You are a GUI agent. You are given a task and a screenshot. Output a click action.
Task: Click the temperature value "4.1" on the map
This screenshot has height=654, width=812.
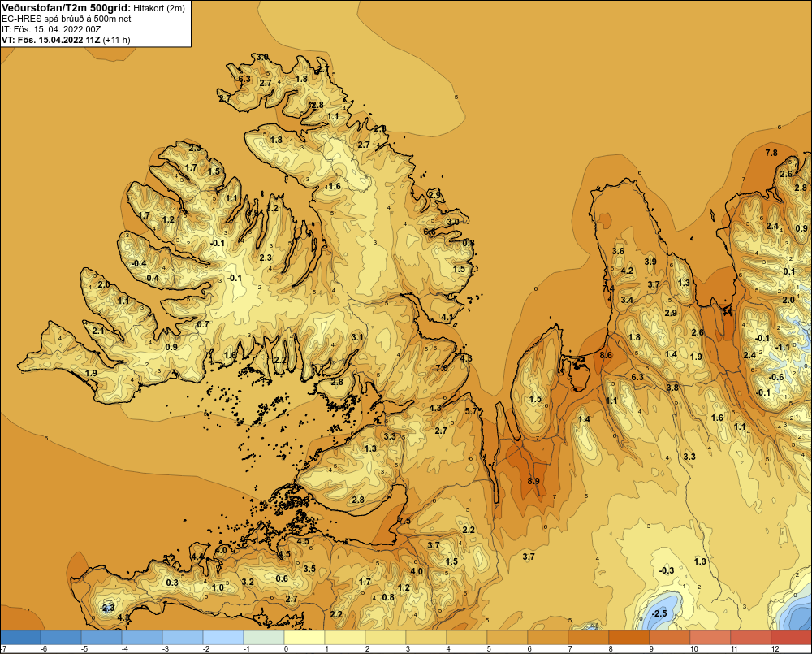(447, 317)
